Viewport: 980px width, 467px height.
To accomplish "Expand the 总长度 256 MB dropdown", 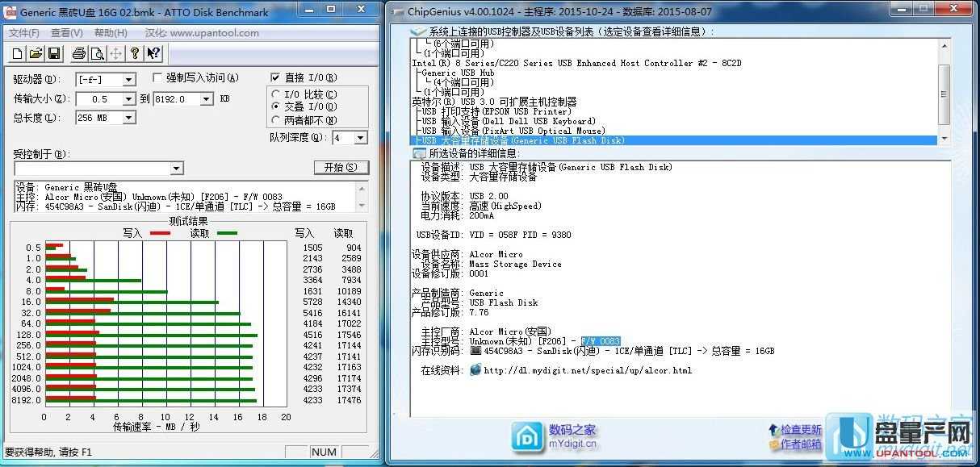I will click(128, 119).
